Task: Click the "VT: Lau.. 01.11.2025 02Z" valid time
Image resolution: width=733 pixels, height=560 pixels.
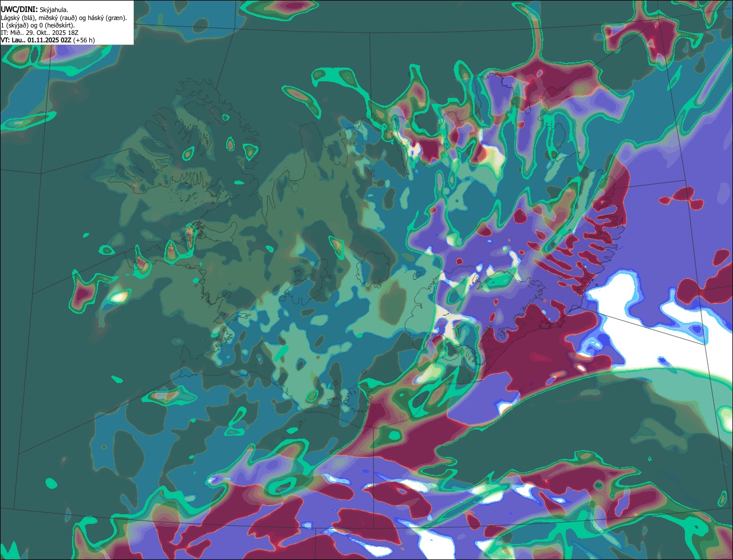Action: pos(36,40)
